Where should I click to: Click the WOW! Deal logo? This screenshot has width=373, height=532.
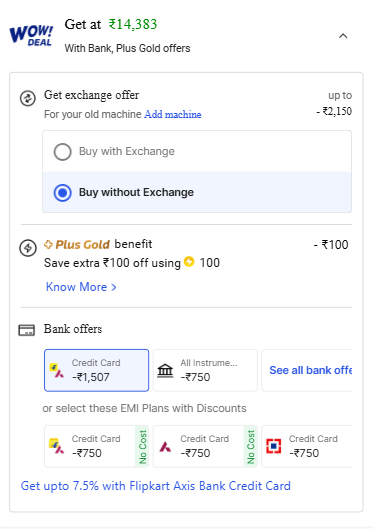[x=31, y=36]
